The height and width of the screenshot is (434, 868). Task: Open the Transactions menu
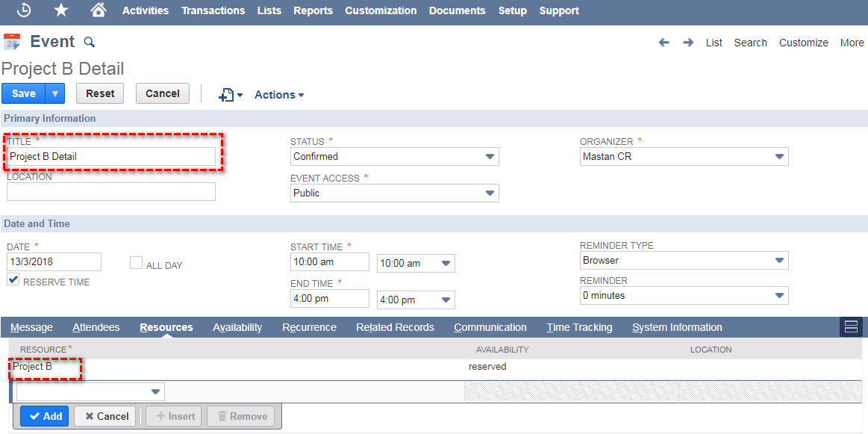tap(213, 10)
